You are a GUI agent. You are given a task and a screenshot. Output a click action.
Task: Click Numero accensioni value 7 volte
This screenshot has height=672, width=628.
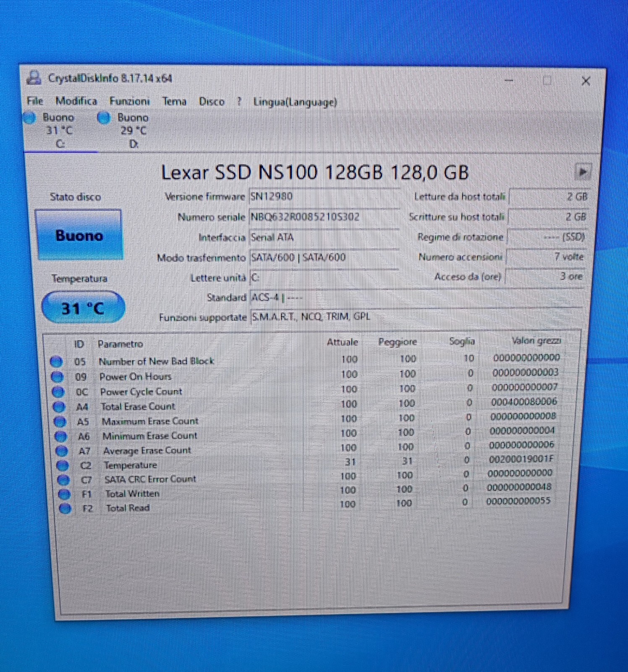pyautogui.click(x=546, y=257)
